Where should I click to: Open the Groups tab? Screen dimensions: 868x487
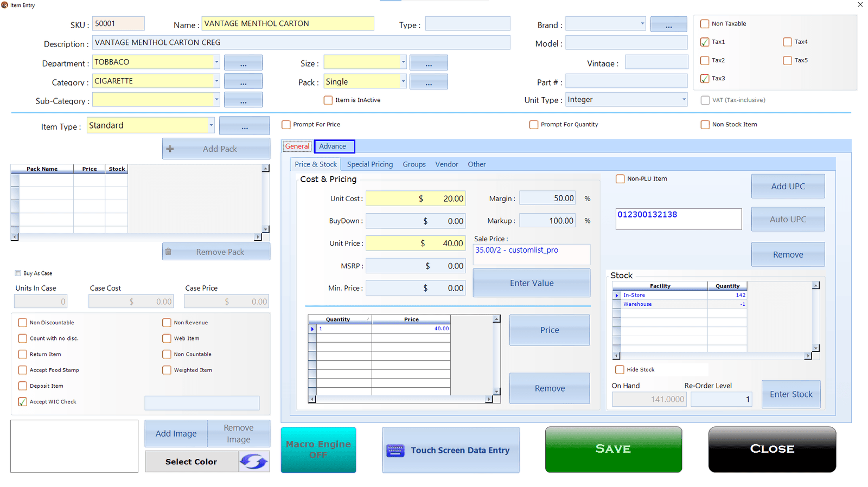414,164
